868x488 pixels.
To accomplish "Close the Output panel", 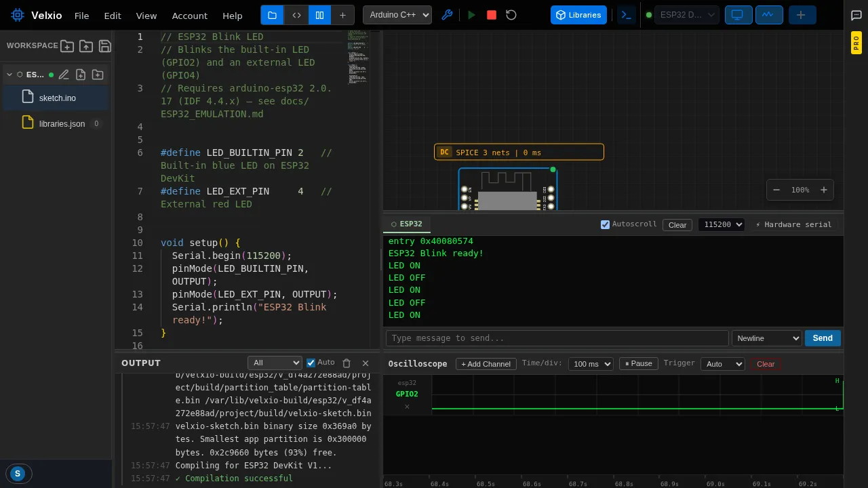I will (366, 363).
